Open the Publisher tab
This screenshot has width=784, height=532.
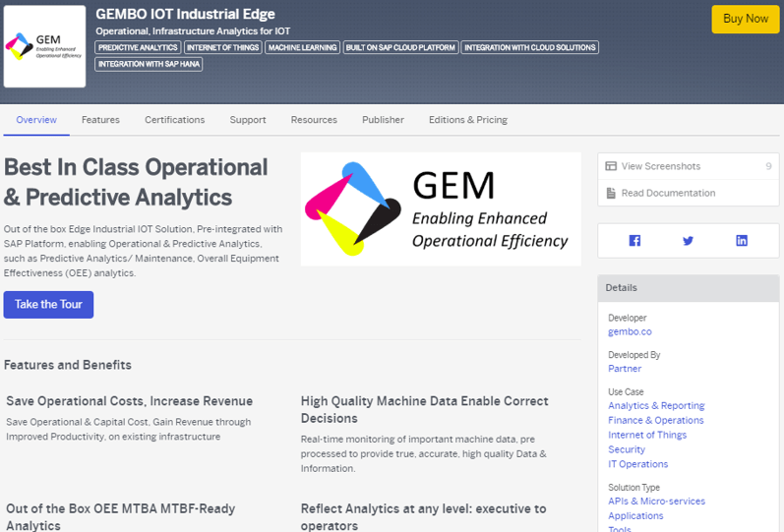pyautogui.click(x=383, y=120)
